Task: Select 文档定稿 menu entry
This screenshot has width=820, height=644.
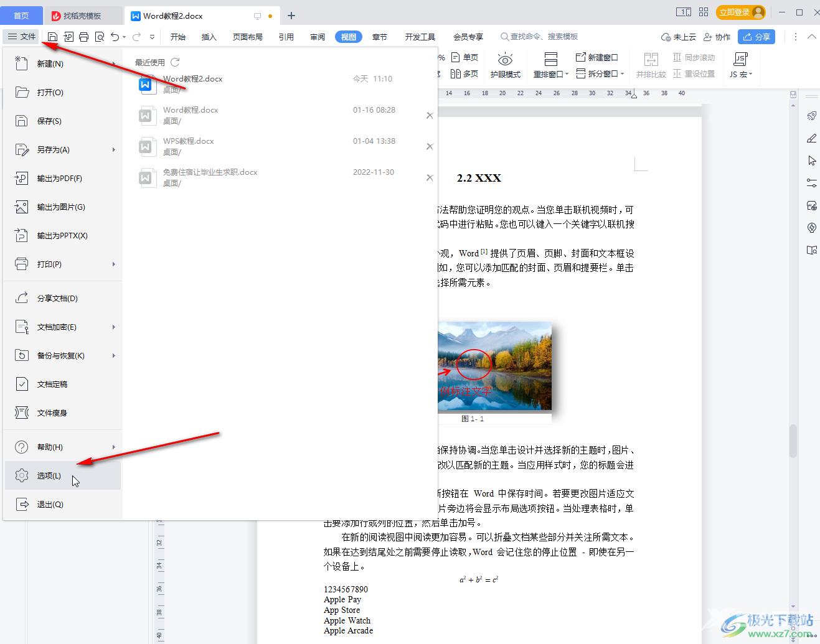Action: tap(63, 384)
